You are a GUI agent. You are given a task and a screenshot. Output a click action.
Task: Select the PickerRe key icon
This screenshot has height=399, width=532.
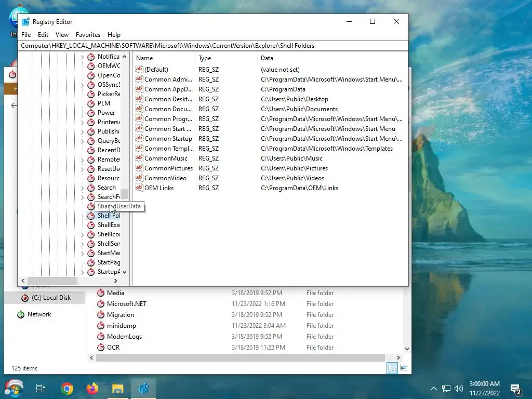point(91,94)
